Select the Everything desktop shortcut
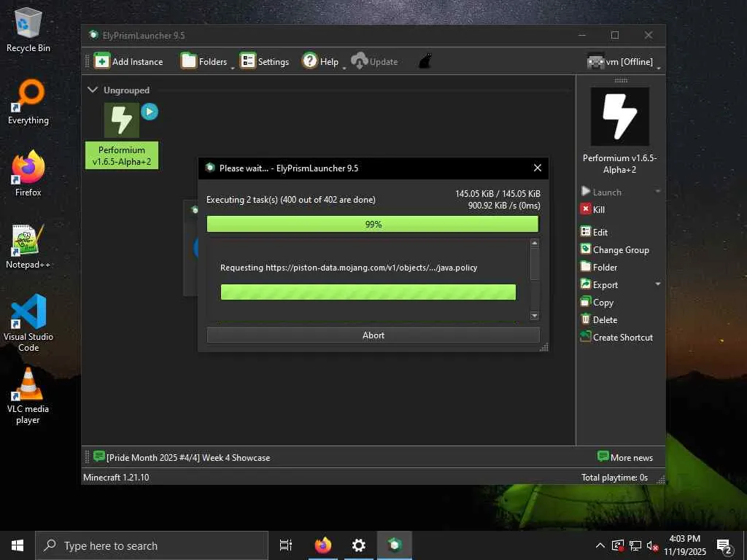Image resolution: width=747 pixels, height=560 pixels. pyautogui.click(x=28, y=102)
